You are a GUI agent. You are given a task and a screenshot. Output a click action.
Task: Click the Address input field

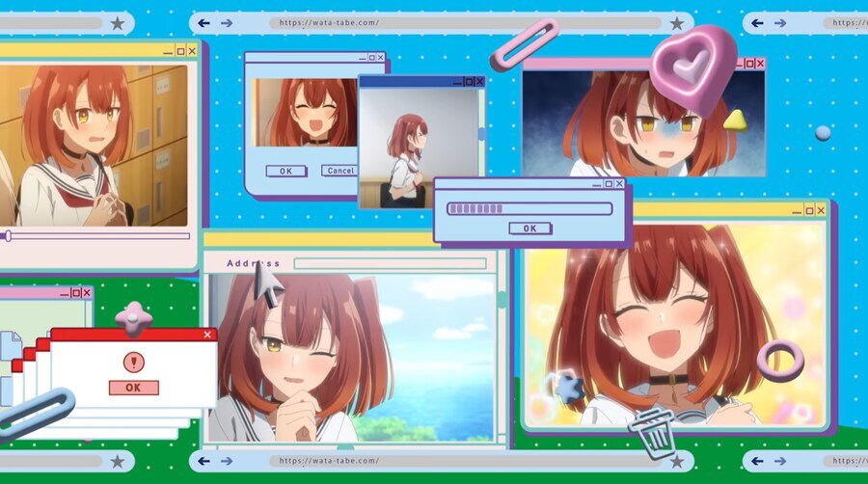[391, 263]
